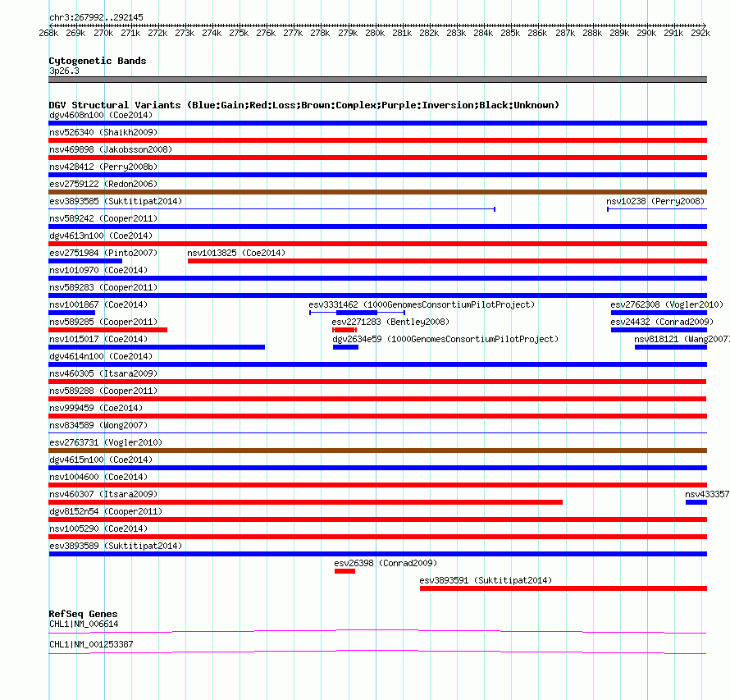Click dgv4614n100 (Coe2014) label
The image size is (730, 700).
point(101,356)
